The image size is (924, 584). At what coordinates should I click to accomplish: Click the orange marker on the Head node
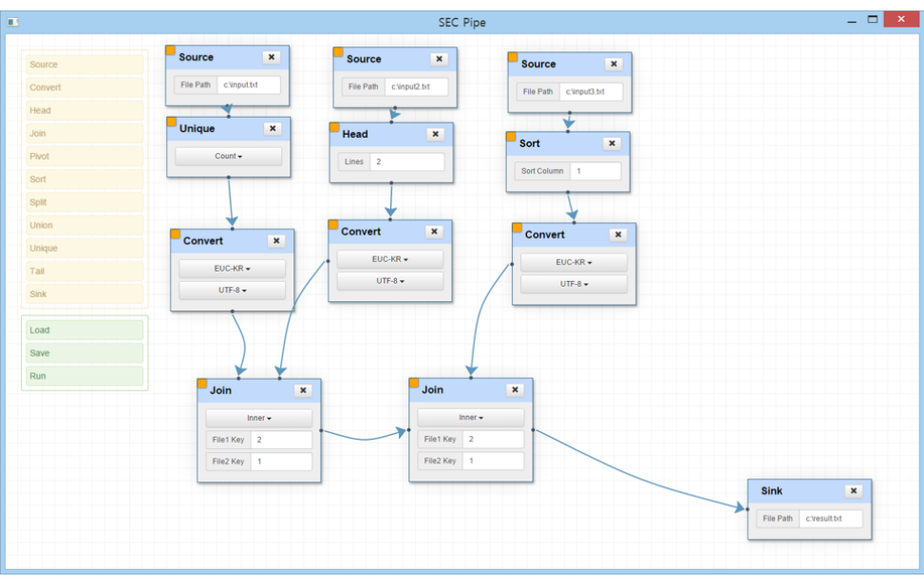(334, 127)
